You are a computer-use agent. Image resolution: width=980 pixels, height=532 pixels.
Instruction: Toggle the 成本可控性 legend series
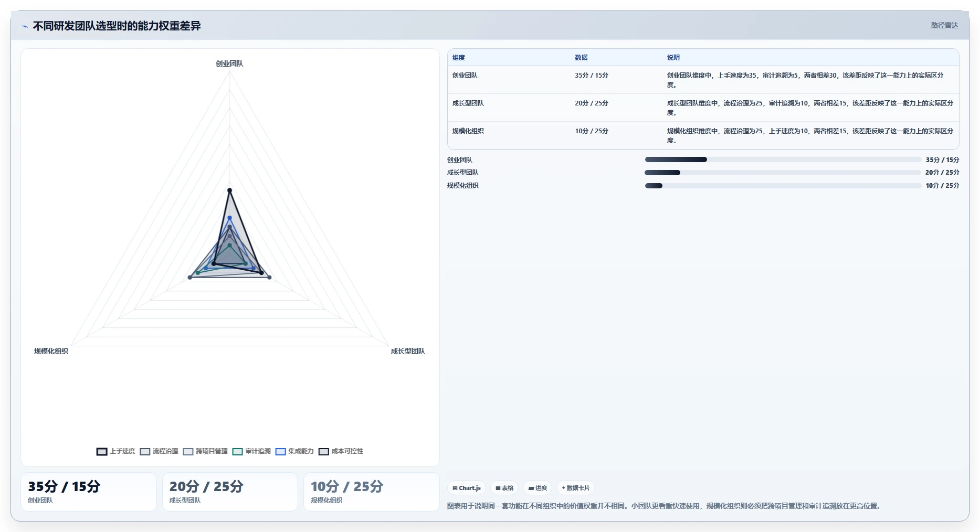coord(341,451)
